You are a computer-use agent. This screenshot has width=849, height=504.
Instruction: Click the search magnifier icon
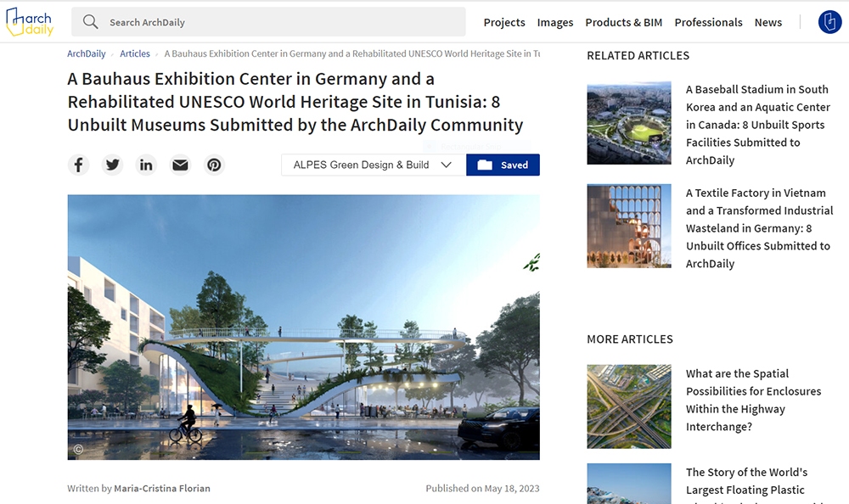pyautogui.click(x=90, y=22)
